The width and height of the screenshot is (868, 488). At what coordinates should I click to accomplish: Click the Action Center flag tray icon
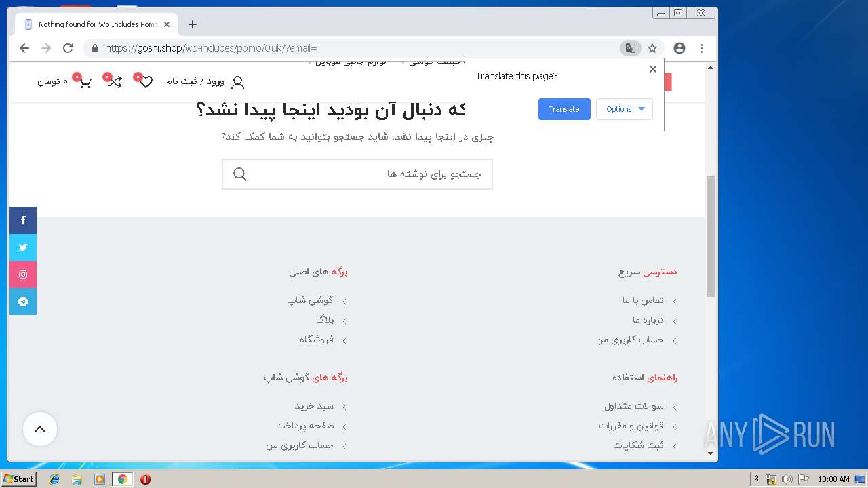803,479
